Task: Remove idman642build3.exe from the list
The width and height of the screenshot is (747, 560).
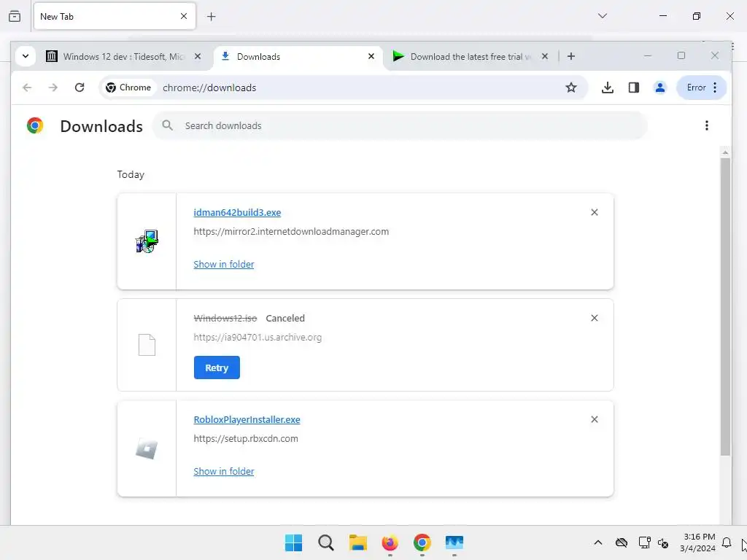Action: [x=594, y=212]
